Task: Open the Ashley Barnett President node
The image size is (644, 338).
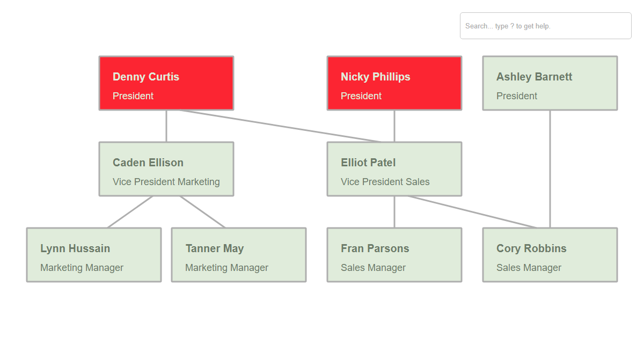Action: [550, 83]
